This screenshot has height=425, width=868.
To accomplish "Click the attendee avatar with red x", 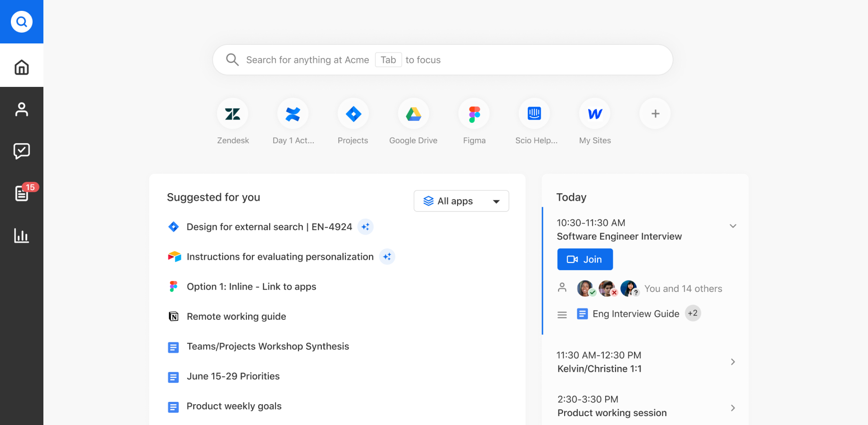I will pos(608,289).
